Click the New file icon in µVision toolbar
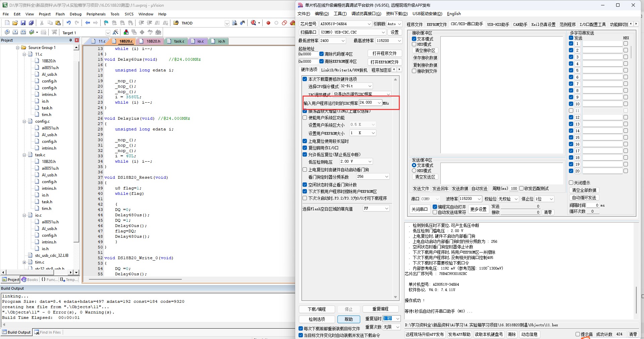 click(x=7, y=23)
